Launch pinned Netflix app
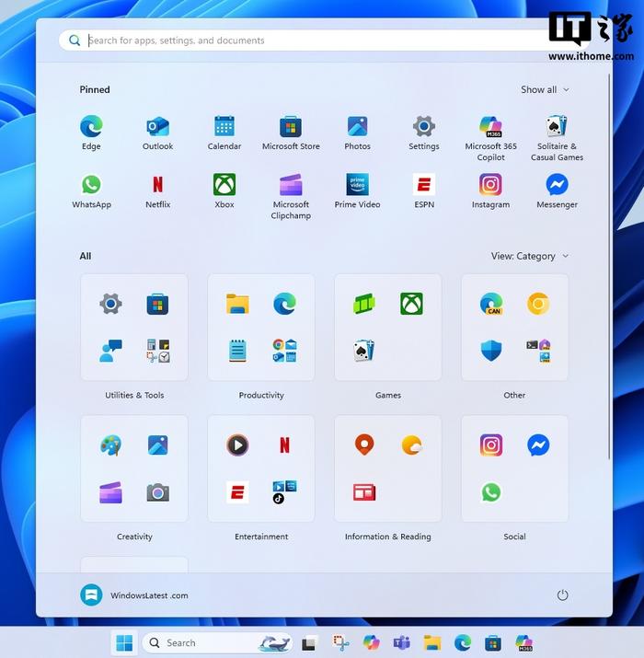Screen dimensions: 644x658 point(157,190)
